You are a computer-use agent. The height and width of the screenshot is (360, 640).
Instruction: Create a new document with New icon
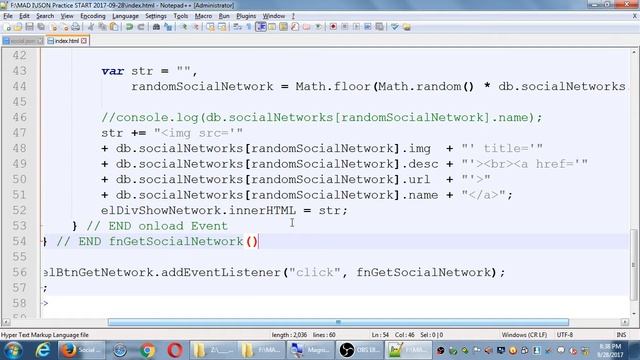click(x=7, y=27)
